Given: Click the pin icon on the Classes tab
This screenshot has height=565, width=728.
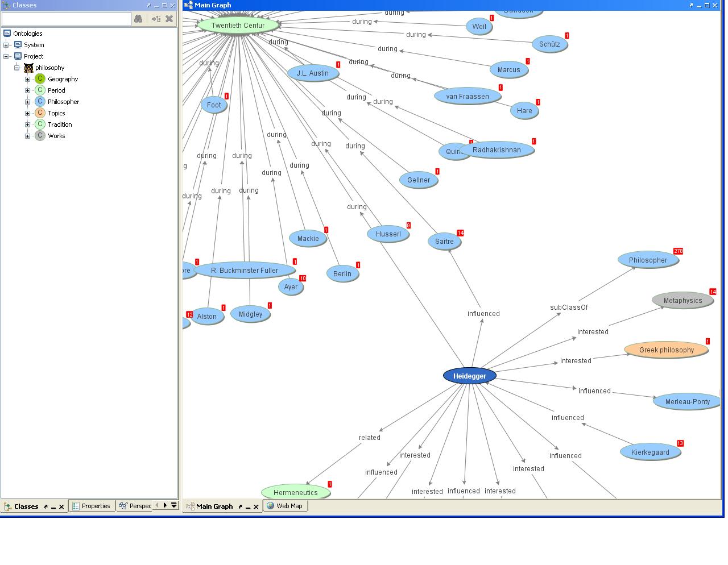Looking at the screenshot, I should click(45, 506).
